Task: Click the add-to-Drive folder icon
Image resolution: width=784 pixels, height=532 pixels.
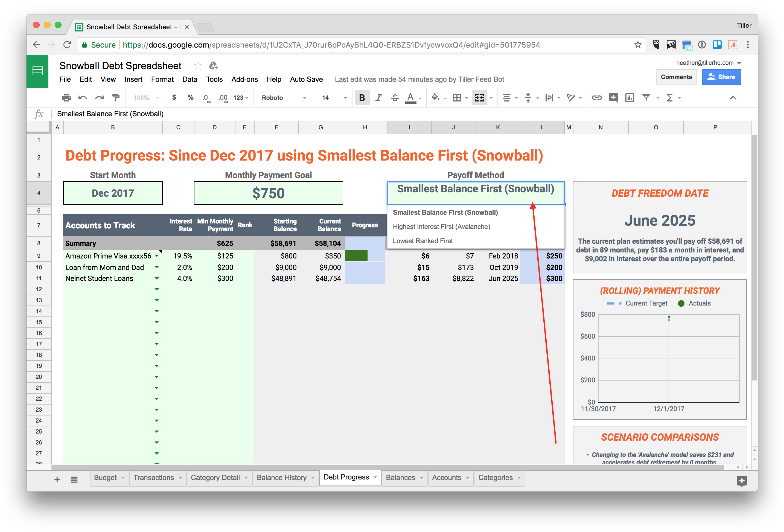Action: pos(213,65)
